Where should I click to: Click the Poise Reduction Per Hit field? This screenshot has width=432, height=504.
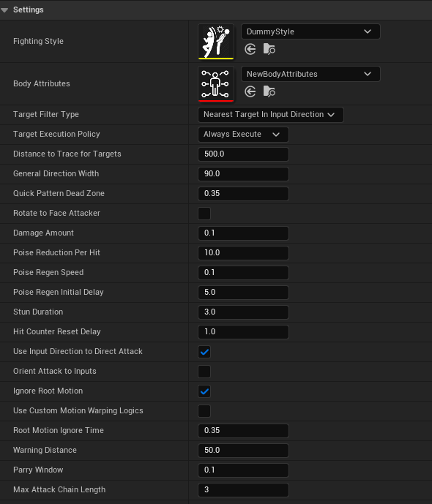coord(243,253)
